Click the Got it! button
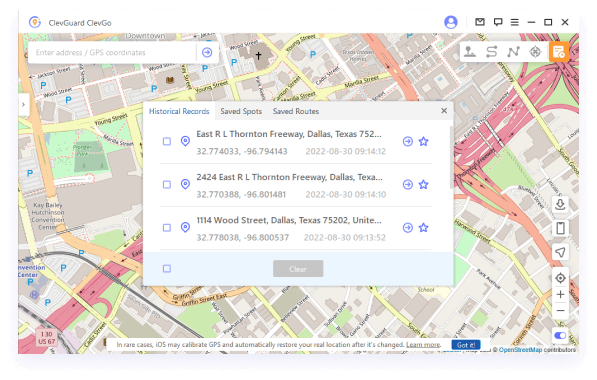 click(466, 345)
